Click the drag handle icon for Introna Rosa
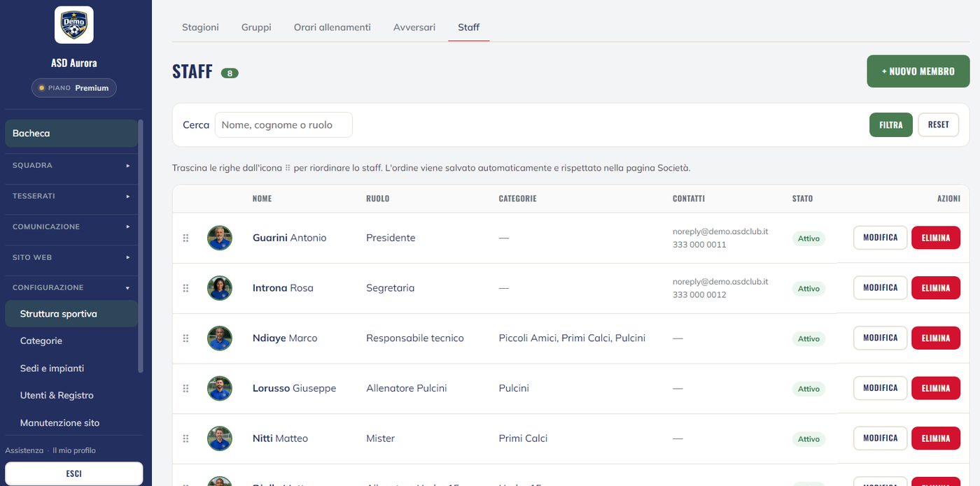This screenshot has width=980, height=486. click(x=185, y=288)
